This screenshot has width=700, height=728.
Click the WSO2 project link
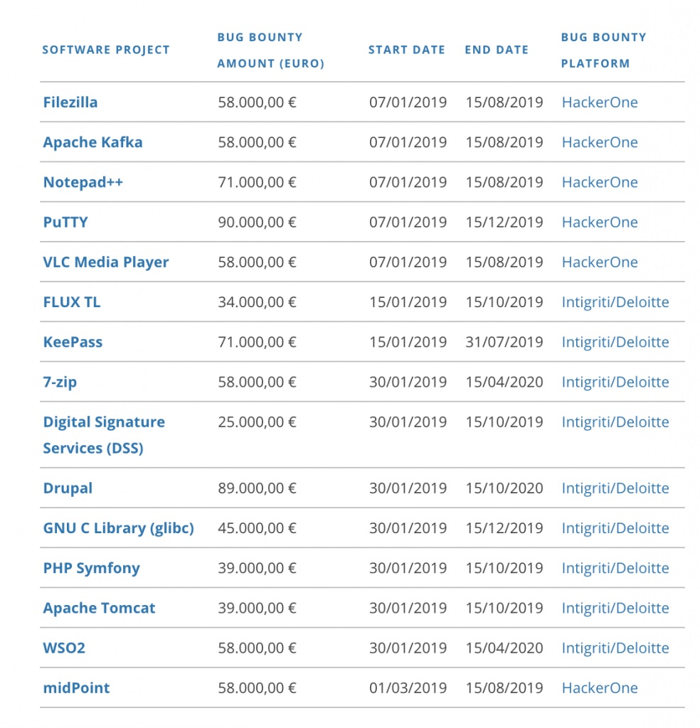click(64, 648)
